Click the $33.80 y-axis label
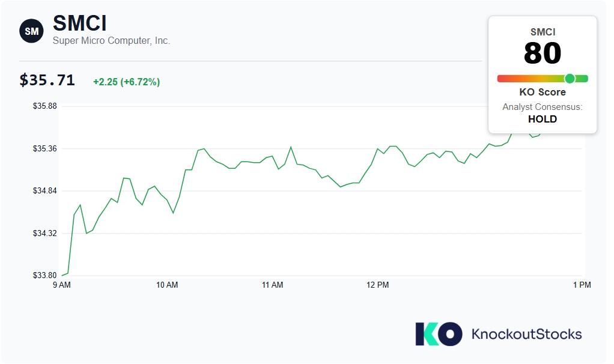The height and width of the screenshot is (364, 614). click(44, 276)
